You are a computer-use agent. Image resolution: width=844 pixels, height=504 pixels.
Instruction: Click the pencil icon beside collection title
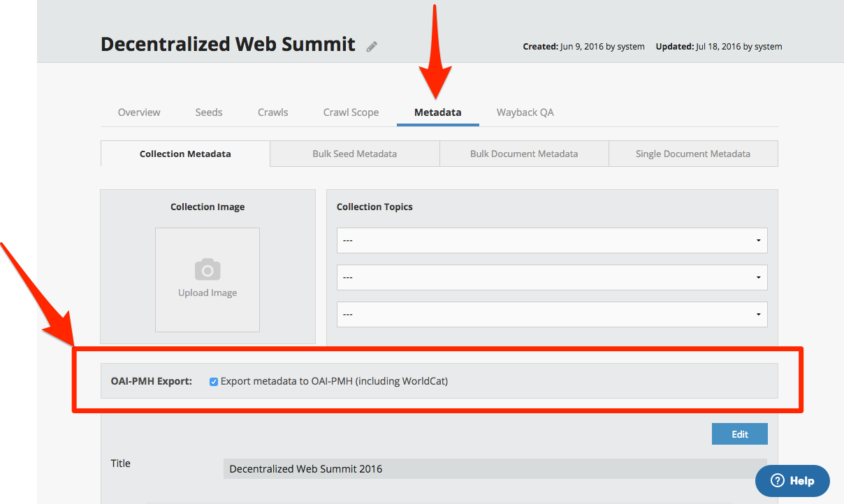coord(372,47)
